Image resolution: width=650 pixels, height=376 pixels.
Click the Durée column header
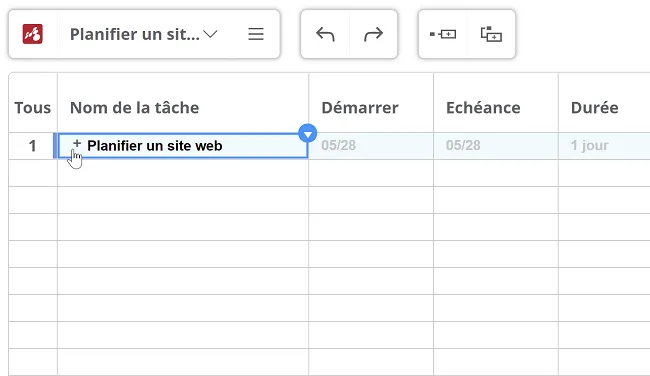click(594, 108)
